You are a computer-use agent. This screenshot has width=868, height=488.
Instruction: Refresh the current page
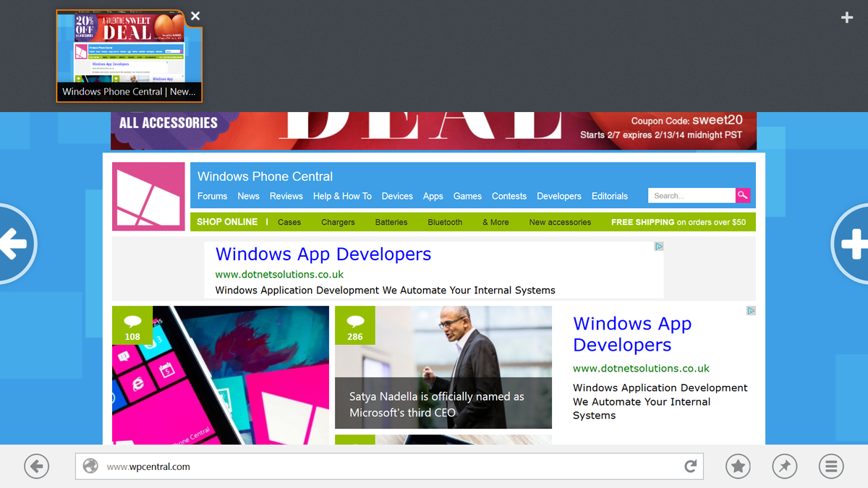tap(689, 466)
